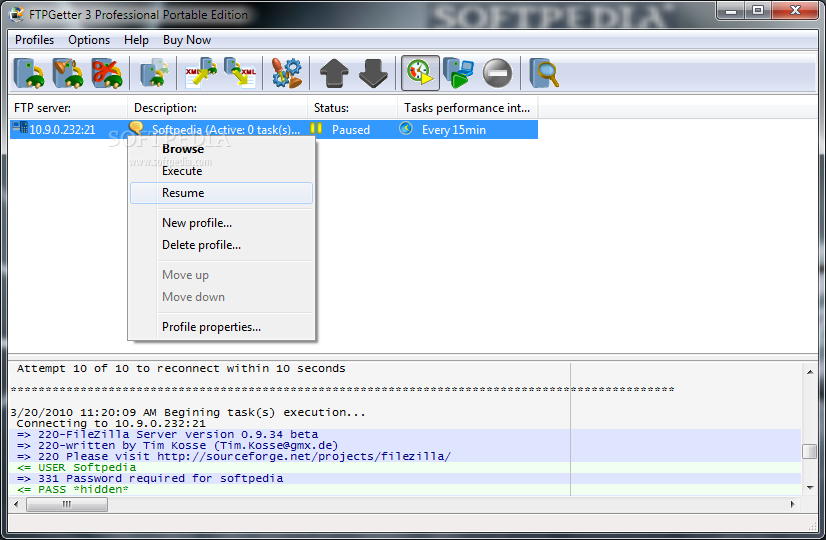
Task: Open the Help menu
Action: pos(136,40)
